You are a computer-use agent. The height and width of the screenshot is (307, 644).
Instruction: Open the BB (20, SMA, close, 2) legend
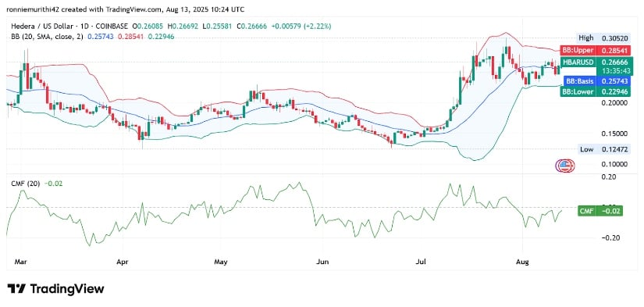tap(45, 37)
